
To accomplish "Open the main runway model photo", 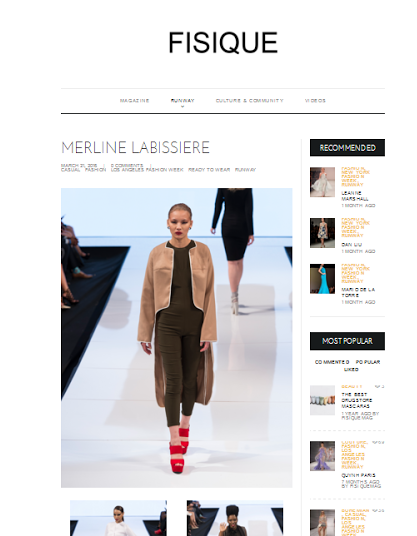I will click(177, 338).
